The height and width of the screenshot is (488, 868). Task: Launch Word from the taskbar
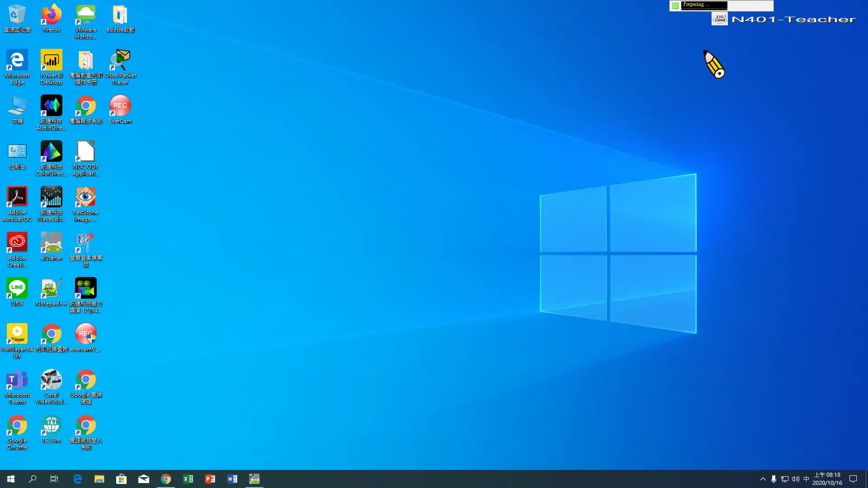tap(232, 479)
